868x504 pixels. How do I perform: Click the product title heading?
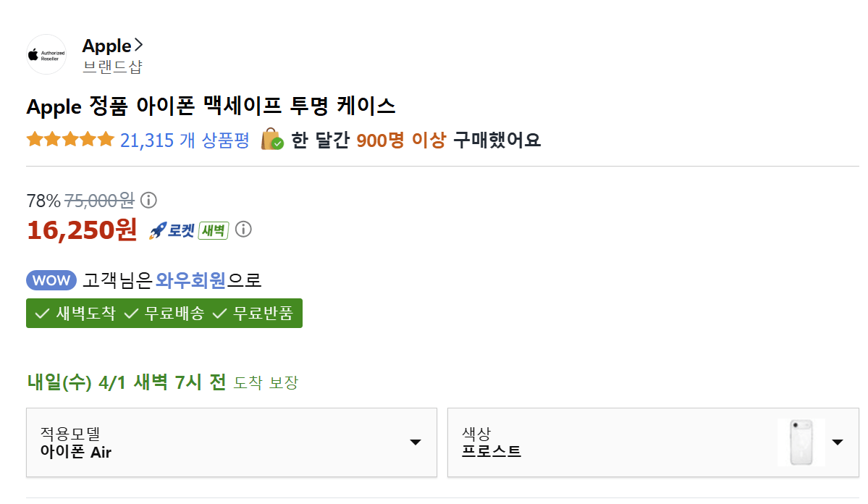pyautogui.click(x=211, y=106)
